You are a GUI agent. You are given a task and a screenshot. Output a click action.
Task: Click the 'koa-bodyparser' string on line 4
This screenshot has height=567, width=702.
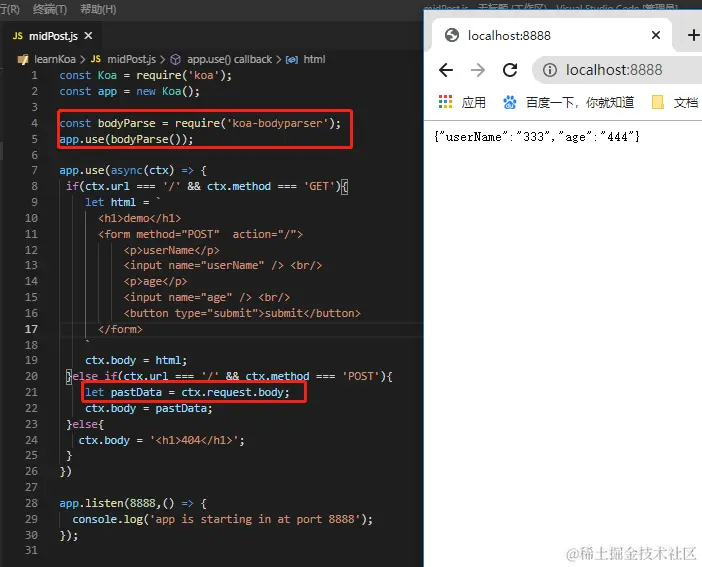point(277,123)
